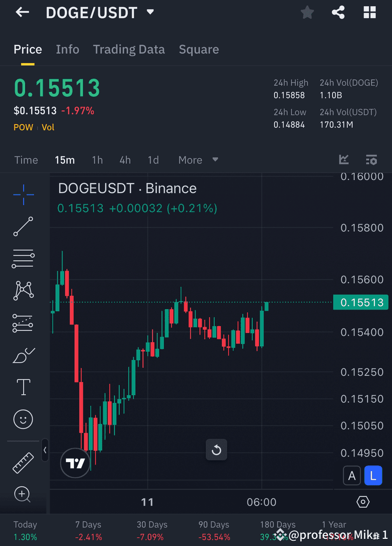
Task: Tap the refresh chart button
Action: point(216,449)
